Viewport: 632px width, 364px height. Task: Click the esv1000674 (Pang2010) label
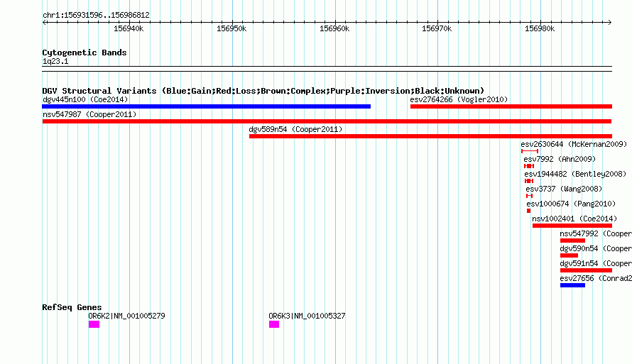pyautogui.click(x=571, y=204)
